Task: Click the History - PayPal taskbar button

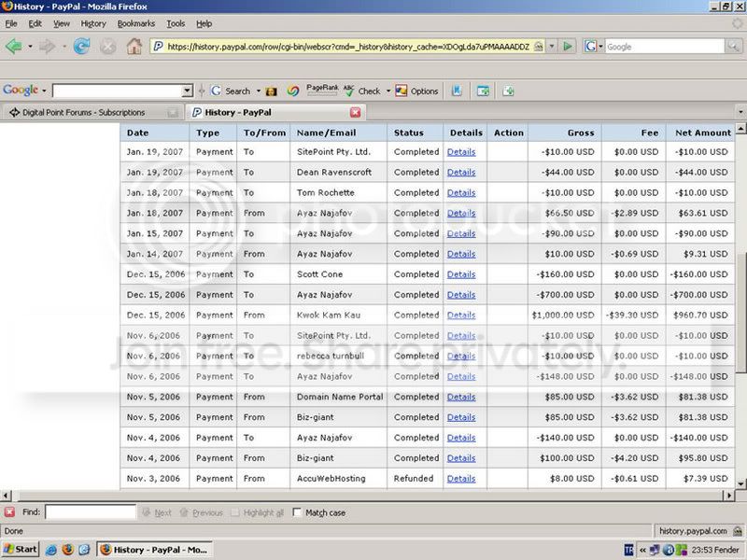Action: (x=155, y=550)
